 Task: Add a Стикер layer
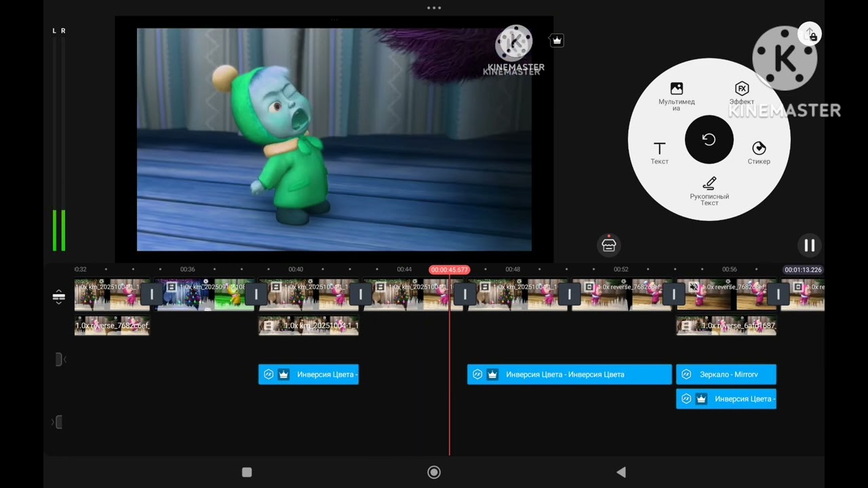pos(759,153)
